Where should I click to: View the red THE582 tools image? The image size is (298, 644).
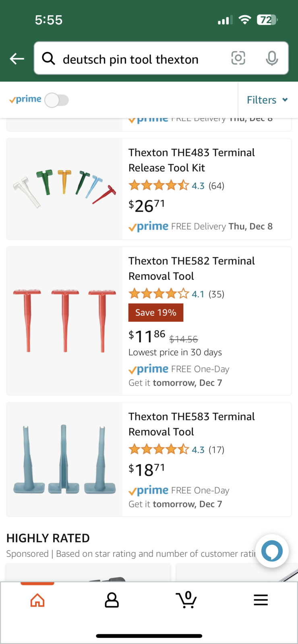[64, 320]
